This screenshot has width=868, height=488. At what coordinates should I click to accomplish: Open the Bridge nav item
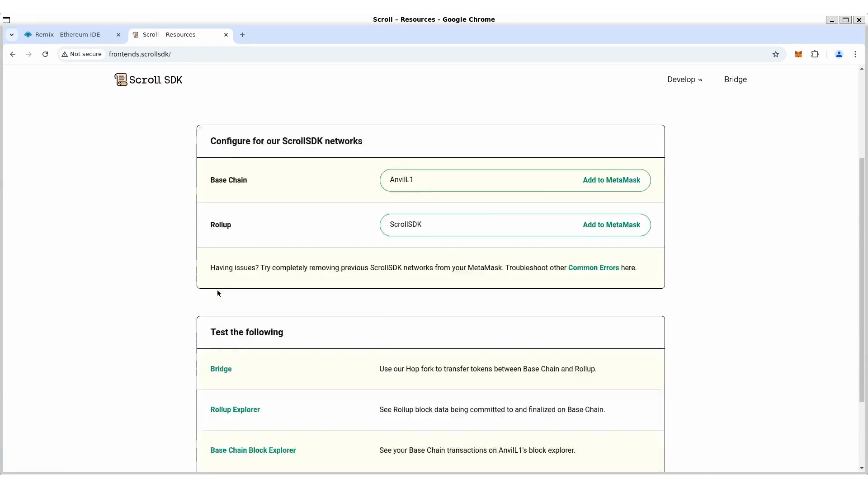point(736,80)
